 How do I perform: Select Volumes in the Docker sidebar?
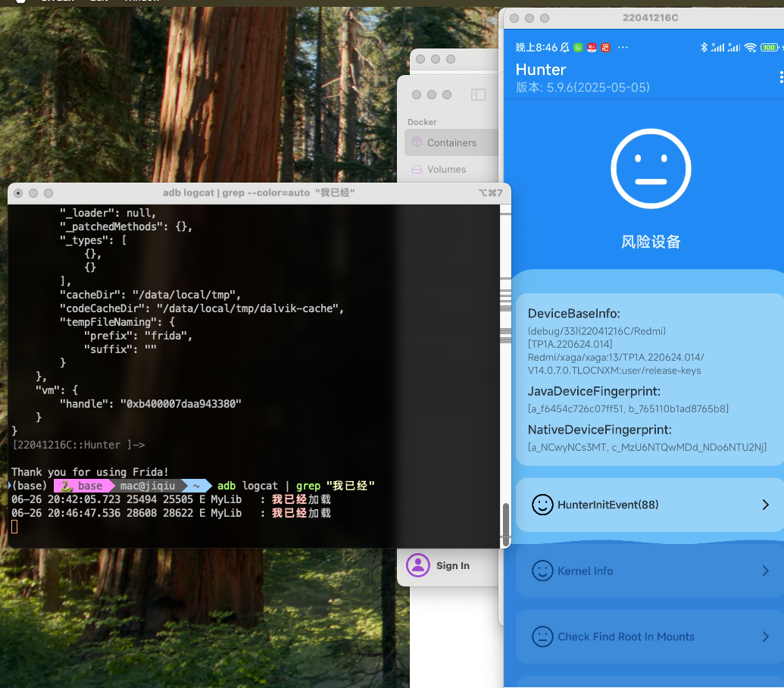coord(446,170)
